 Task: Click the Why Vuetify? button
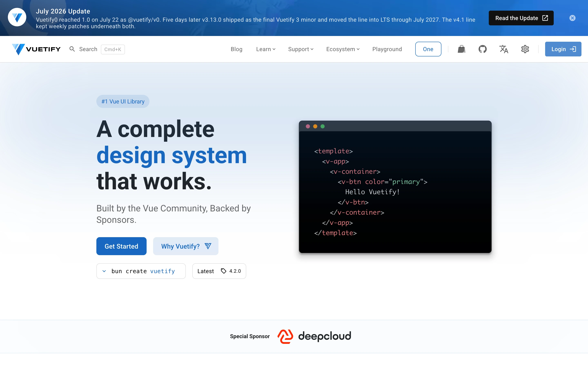(x=186, y=246)
